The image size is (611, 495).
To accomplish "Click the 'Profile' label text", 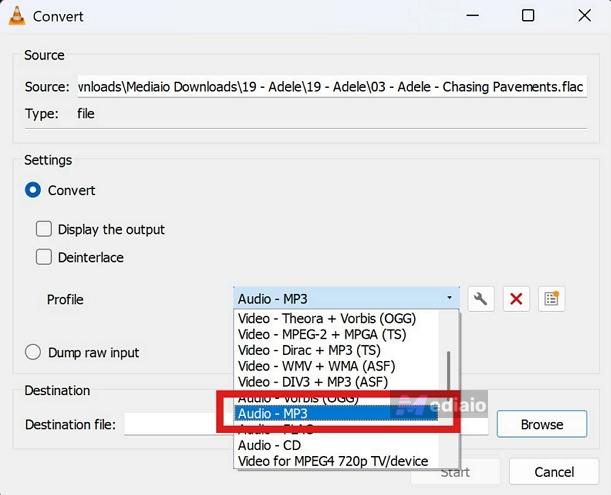I will coord(65,299).
